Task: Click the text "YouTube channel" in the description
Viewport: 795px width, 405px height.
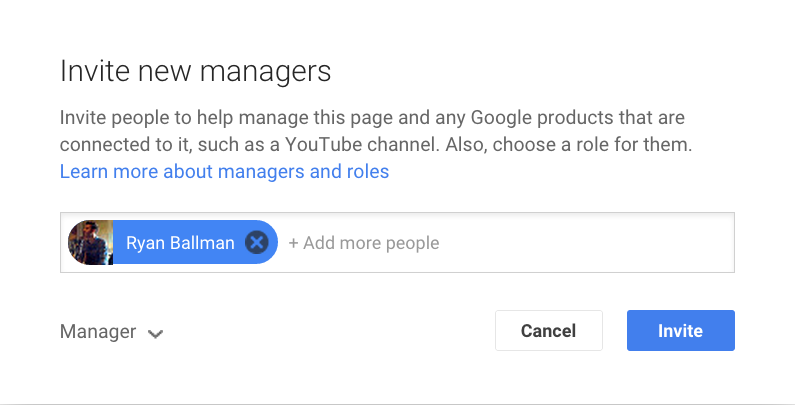Action: click(x=362, y=144)
